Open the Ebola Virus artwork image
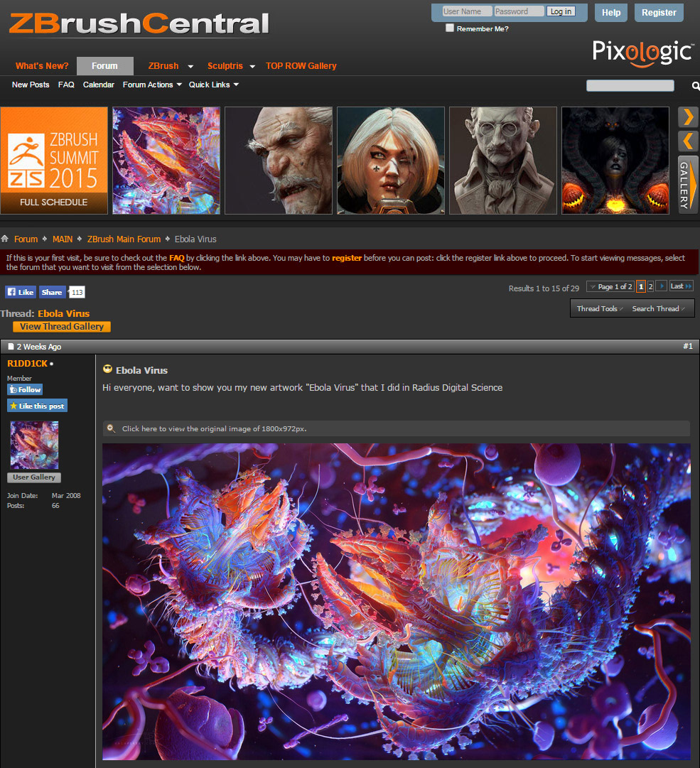The image size is (700, 768). [x=397, y=602]
